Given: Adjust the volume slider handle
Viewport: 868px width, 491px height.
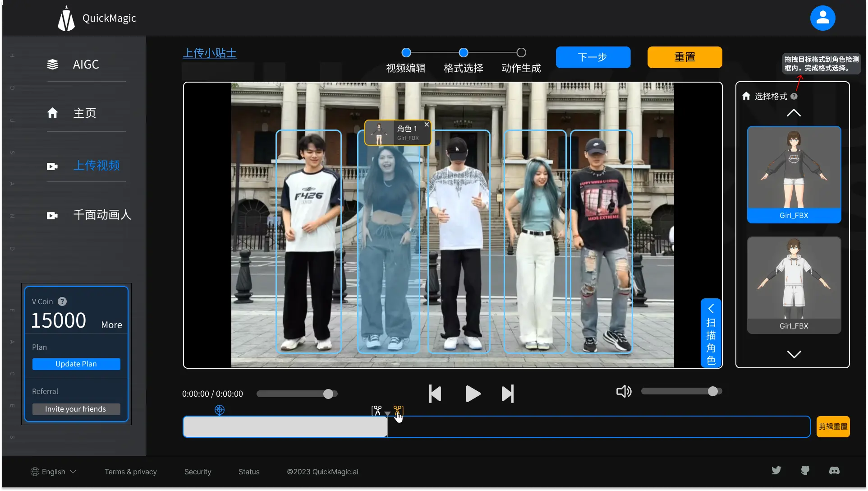Looking at the screenshot, I should [x=712, y=391].
